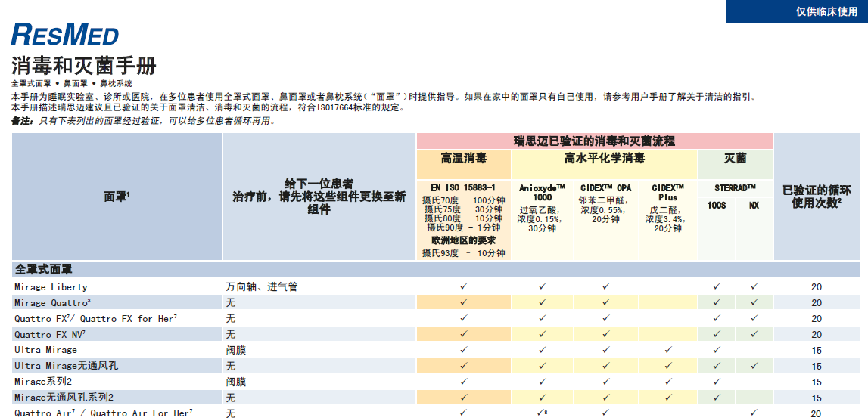
Task: Click Mirage Liberty's high-temperature disinfection checkmark
Action: 464,286
